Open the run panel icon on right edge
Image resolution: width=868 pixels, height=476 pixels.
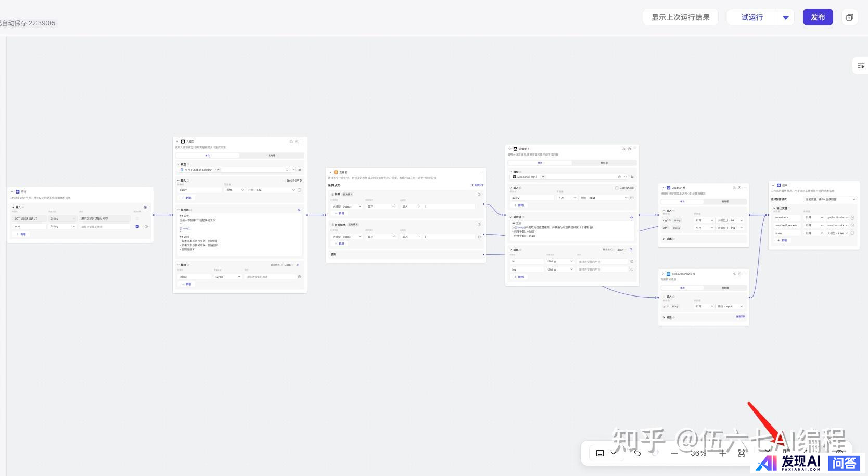861,66
